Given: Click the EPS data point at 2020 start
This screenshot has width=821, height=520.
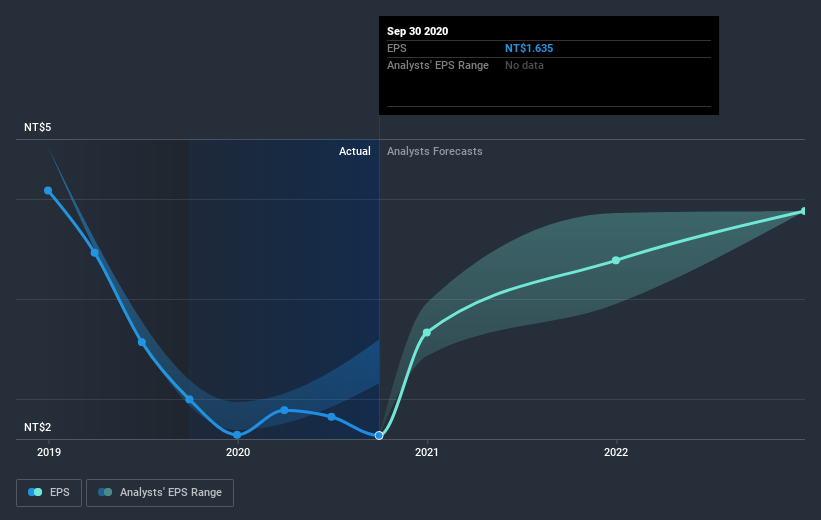Looking at the screenshot, I should coord(237,435).
